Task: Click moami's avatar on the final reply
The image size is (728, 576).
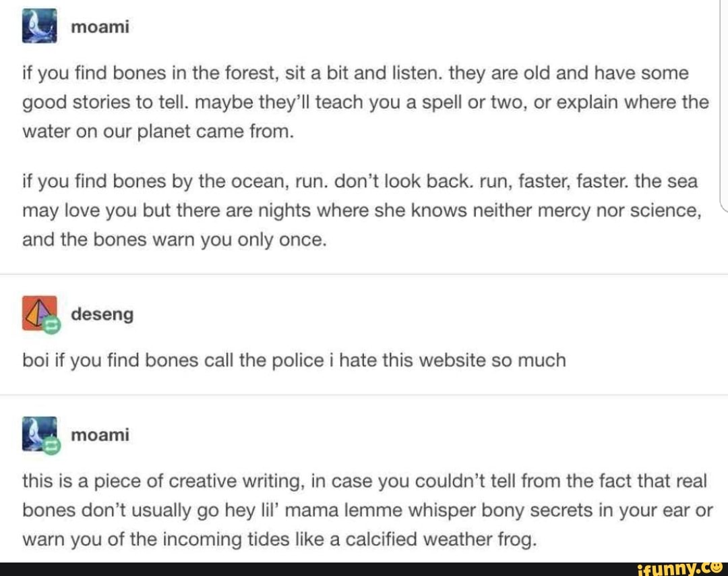Action: [37, 432]
